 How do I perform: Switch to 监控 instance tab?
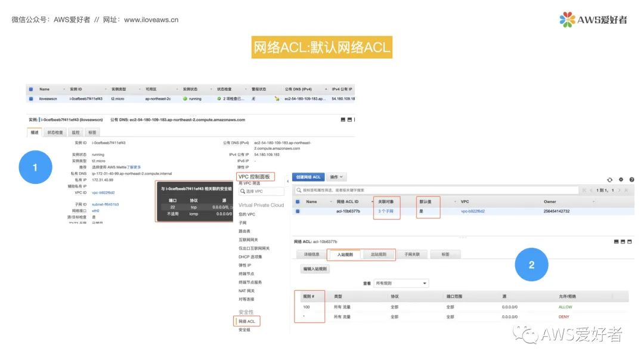[76, 133]
